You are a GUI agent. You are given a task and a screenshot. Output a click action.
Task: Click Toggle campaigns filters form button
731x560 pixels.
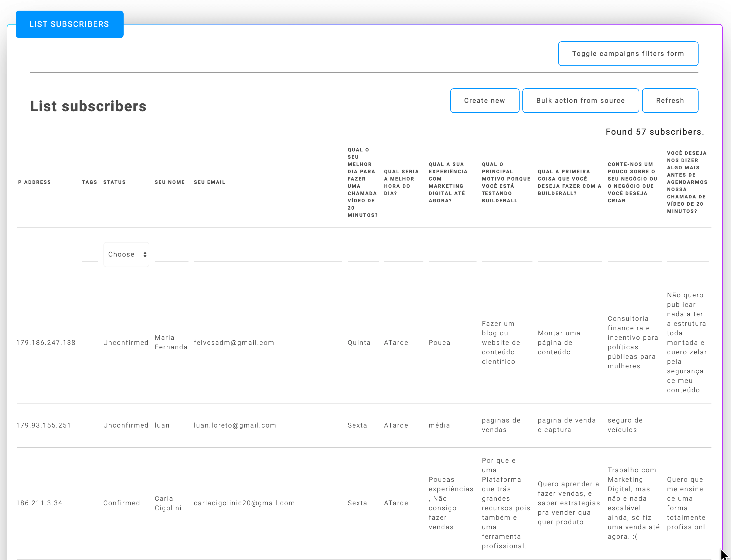click(x=628, y=54)
